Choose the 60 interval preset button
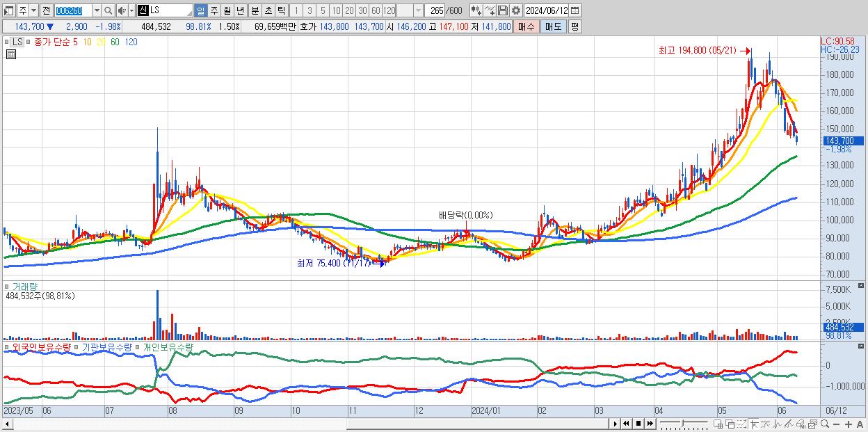868x432 pixels. pyautogui.click(x=376, y=10)
